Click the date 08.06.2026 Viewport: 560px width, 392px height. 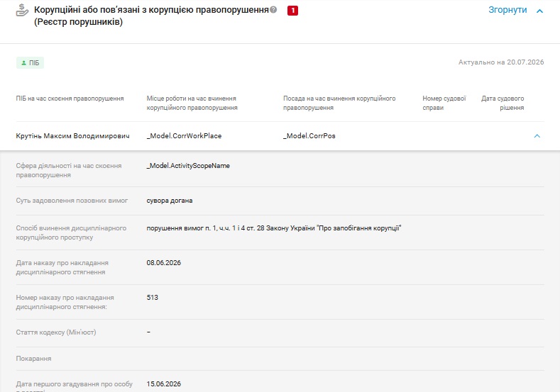point(163,263)
